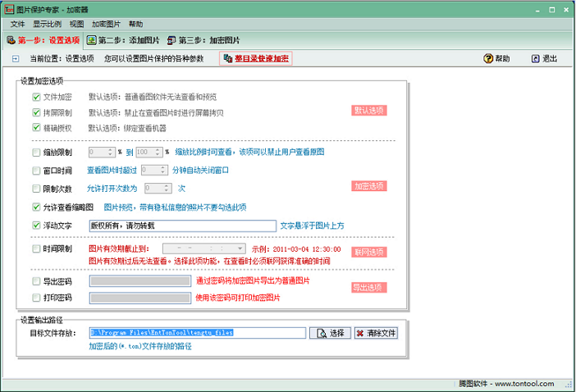Click the 选择 path button
This screenshot has width=576, height=392.
(x=330, y=333)
